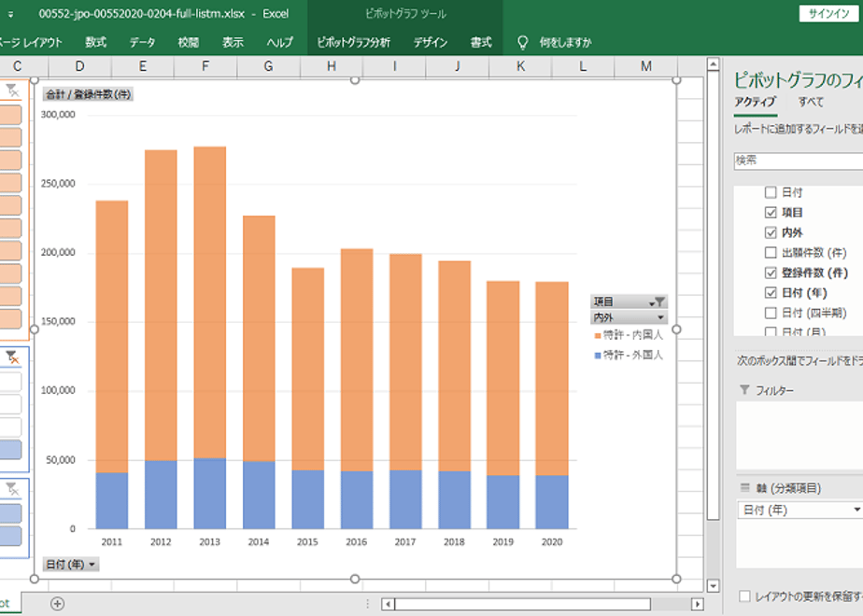Click the 2020 orange bar segment
The image size is (863, 616).
click(x=552, y=378)
